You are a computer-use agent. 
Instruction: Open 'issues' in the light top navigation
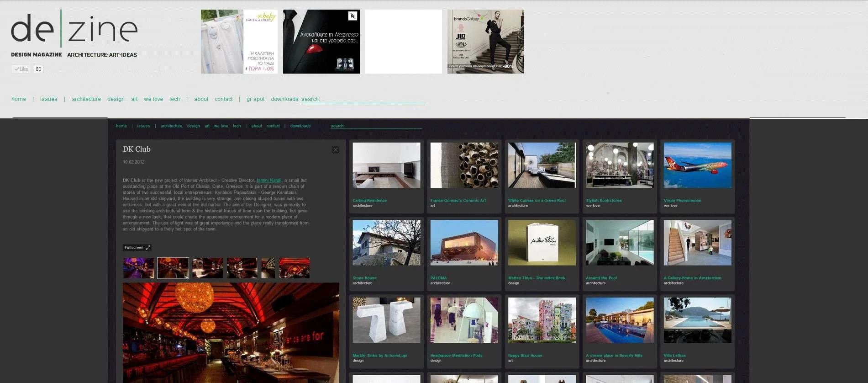[49, 99]
